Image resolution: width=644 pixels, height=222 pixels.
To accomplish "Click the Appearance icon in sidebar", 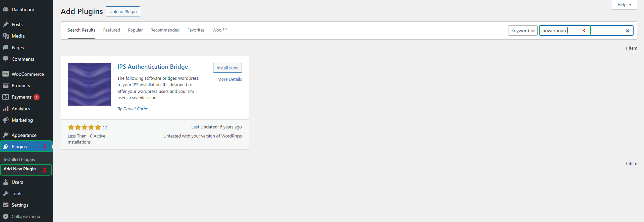I will point(6,135).
